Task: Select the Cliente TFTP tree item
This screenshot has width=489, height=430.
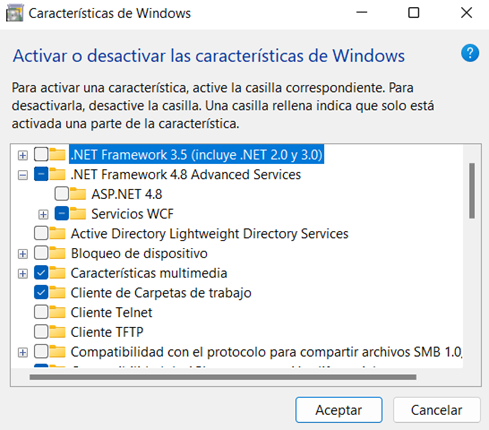Action: 107,332
